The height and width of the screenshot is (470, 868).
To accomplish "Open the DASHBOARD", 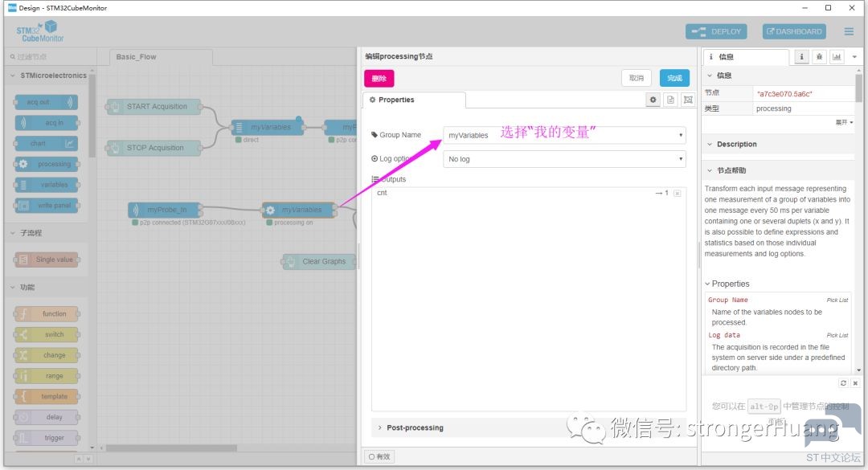I will click(794, 31).
